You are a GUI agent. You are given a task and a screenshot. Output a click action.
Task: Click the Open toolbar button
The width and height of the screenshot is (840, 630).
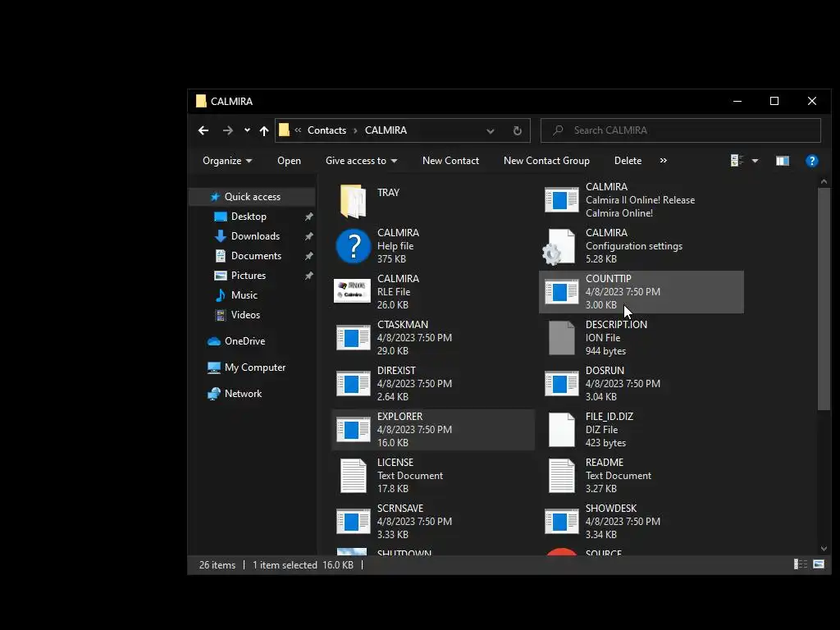tap(289, 161)
